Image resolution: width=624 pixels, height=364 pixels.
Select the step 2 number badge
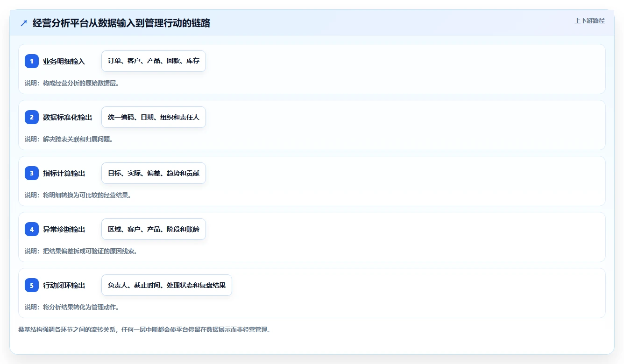[32, 117]
